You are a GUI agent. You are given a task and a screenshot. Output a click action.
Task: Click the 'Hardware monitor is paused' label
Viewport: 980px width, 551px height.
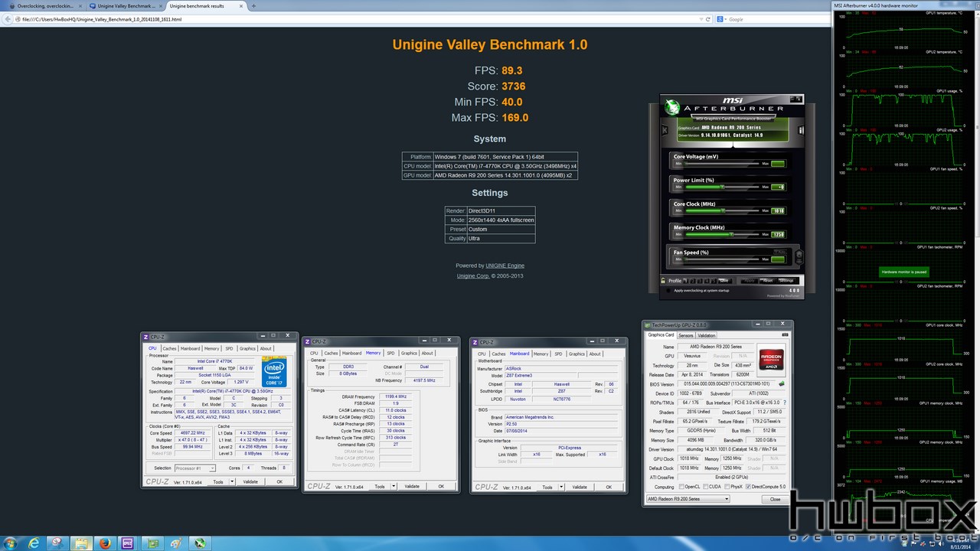click(x=904, y=272)
